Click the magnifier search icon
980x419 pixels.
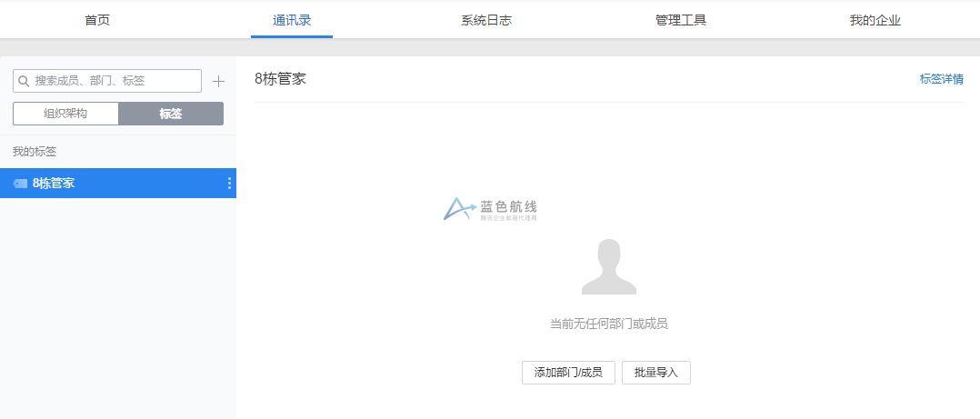[24, 81]
